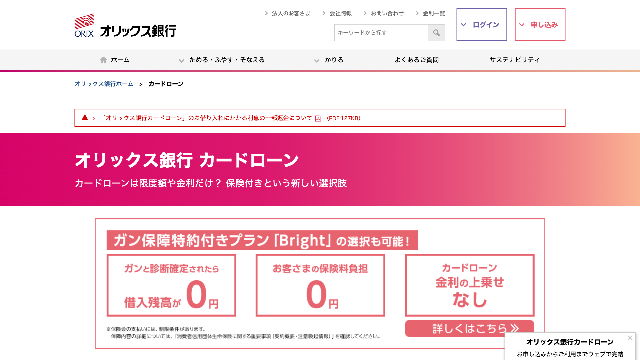Click the オリックス銀行ホーム breadcrumb link

pyautogui.click(x=104, y=84)
